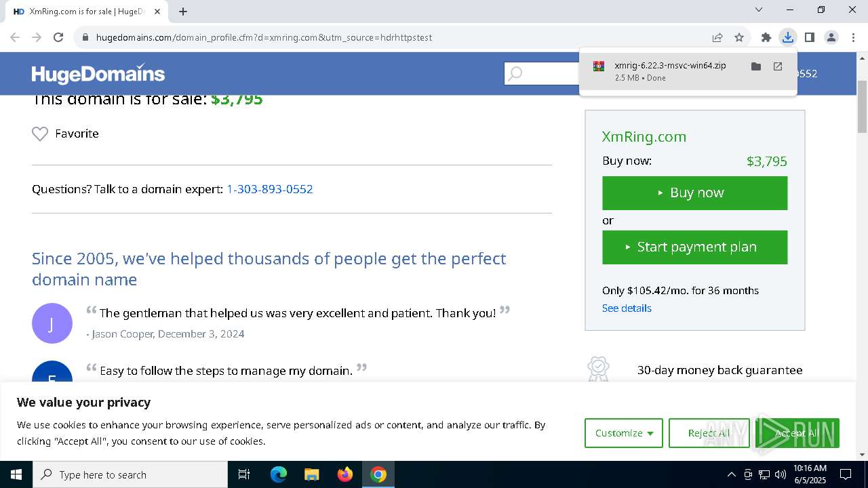Reload the current page
Viewport: 868px width, 488px height.
(58, 37)
